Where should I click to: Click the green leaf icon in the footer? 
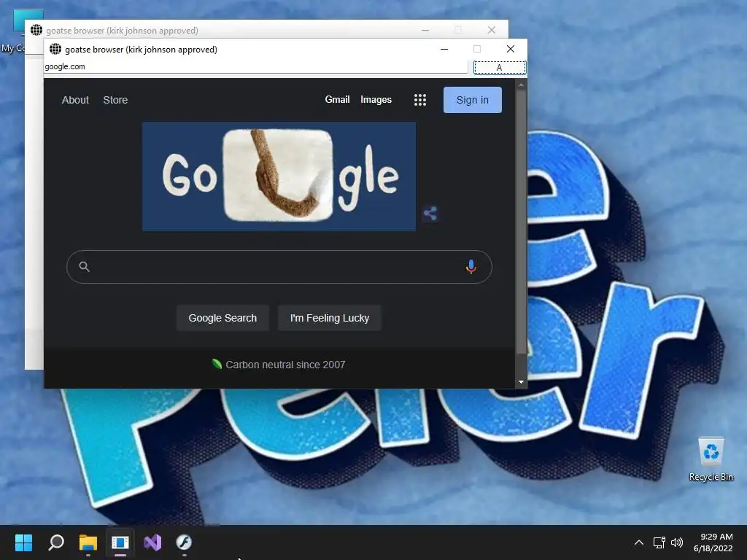[x=217, y=365]
